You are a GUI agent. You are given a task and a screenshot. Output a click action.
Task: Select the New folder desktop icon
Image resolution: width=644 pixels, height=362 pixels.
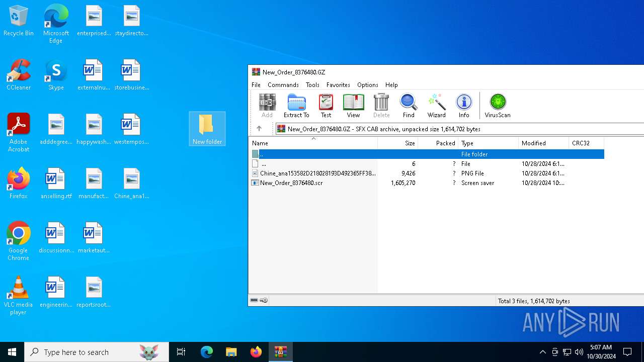click(x=207, y=129)
